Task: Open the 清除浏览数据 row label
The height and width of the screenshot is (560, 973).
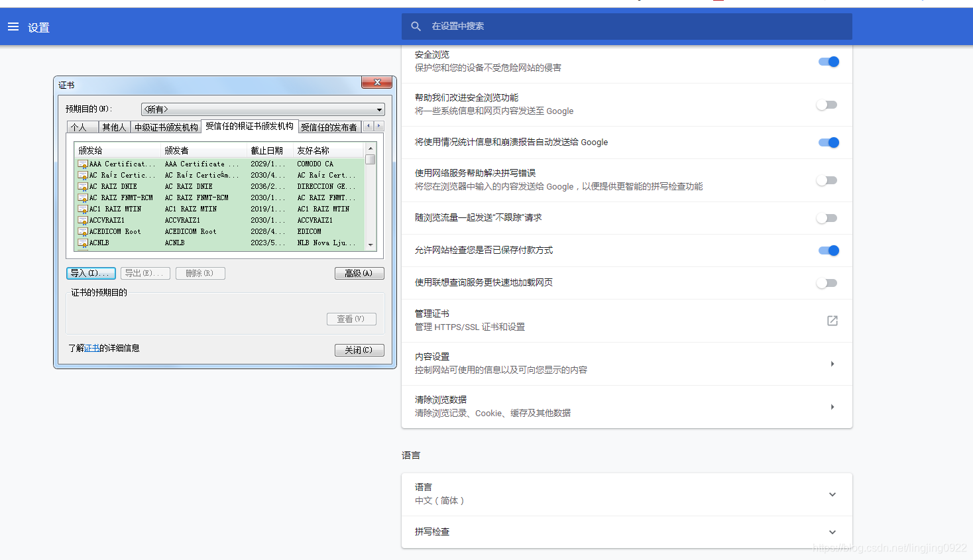Action: [441, 400]
